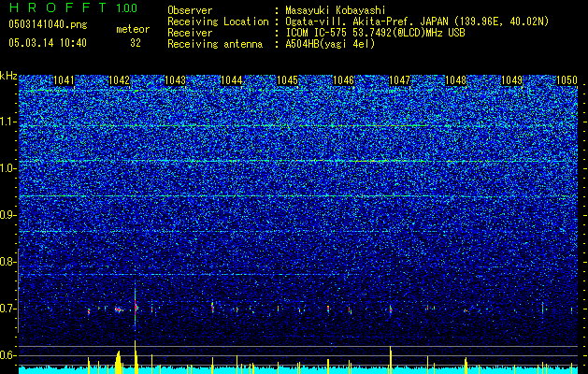Click the 1041 time marker
The height and width of the screenshot is (374, 588).
pyautogui.click(x=65, y=80)
